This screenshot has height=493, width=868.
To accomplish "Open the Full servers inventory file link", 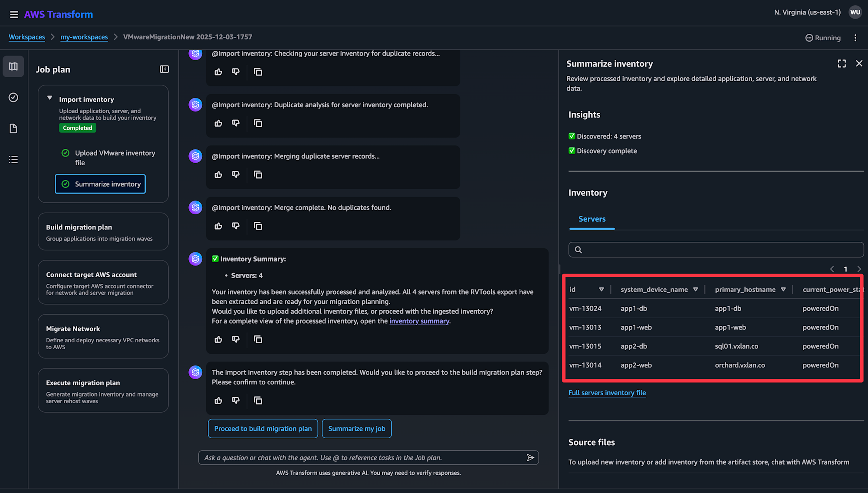I will (607, 393).
